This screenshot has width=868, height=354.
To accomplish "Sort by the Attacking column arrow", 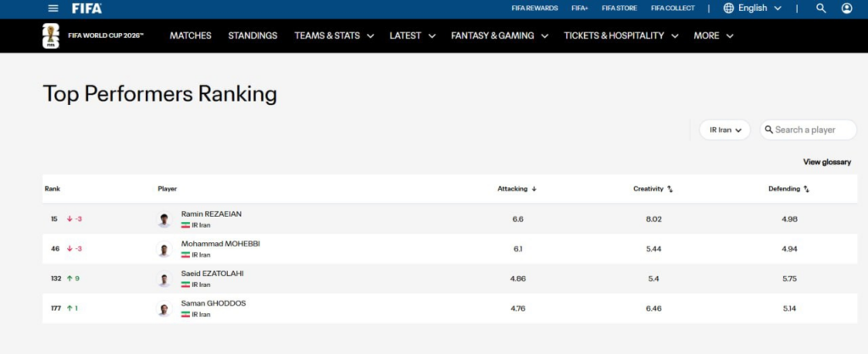I will [534, 189].
